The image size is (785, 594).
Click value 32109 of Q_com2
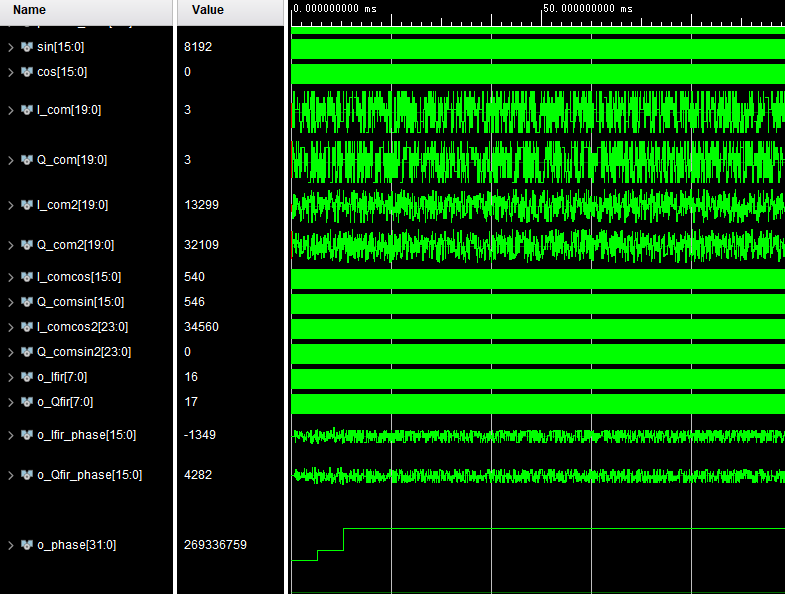pos(201,245)
